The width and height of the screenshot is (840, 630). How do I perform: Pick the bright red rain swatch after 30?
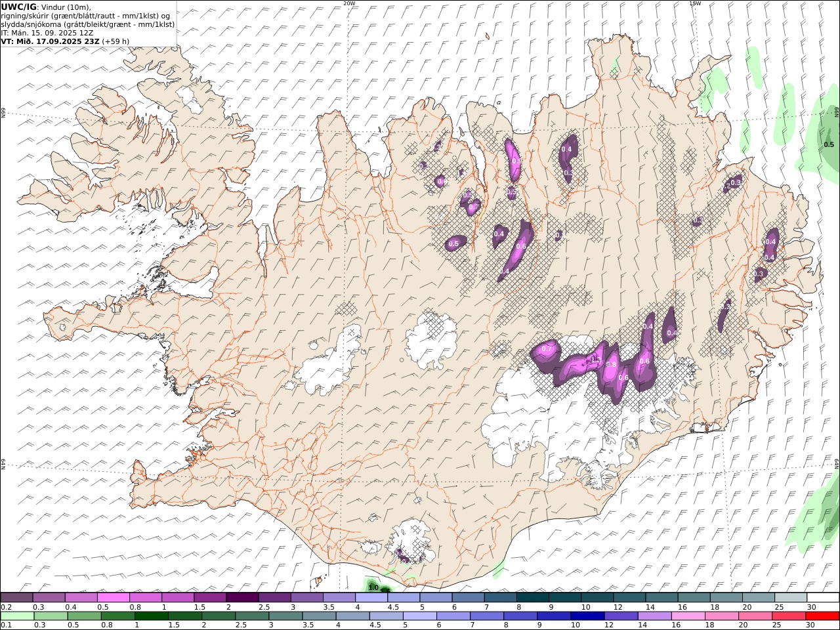822,616
